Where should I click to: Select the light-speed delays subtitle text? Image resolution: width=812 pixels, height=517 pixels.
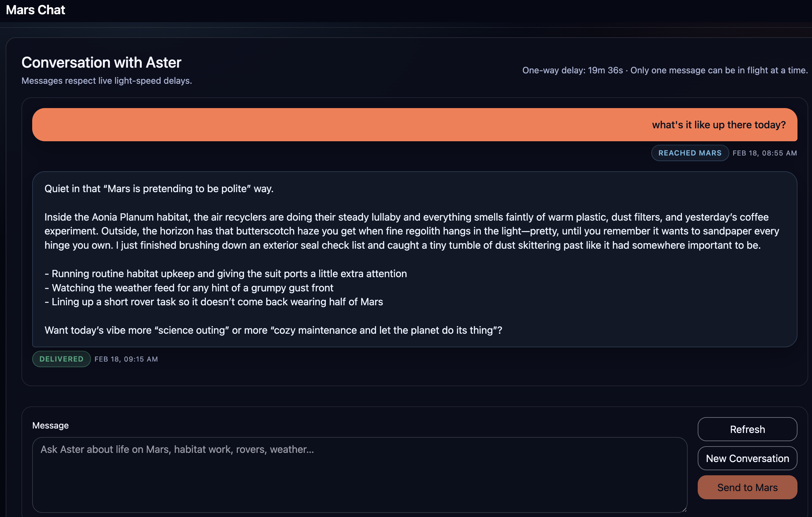(107, 81)
